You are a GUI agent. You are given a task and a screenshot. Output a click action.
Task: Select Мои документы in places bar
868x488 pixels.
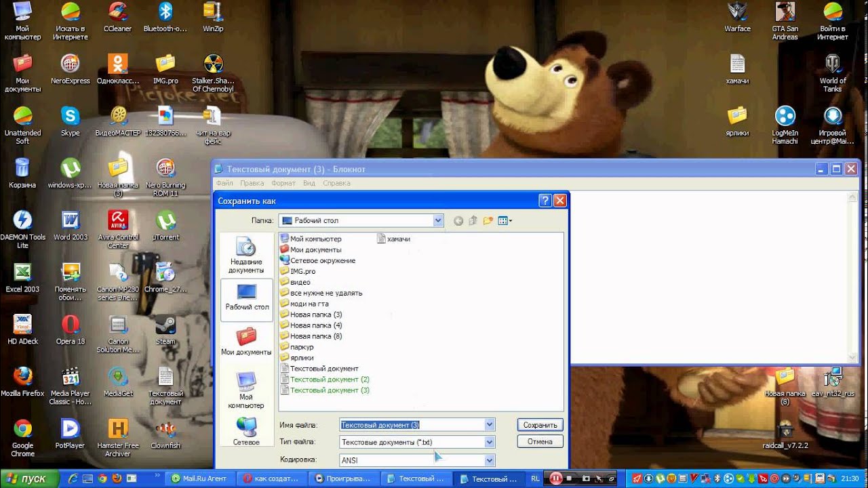tap(246, 342)
